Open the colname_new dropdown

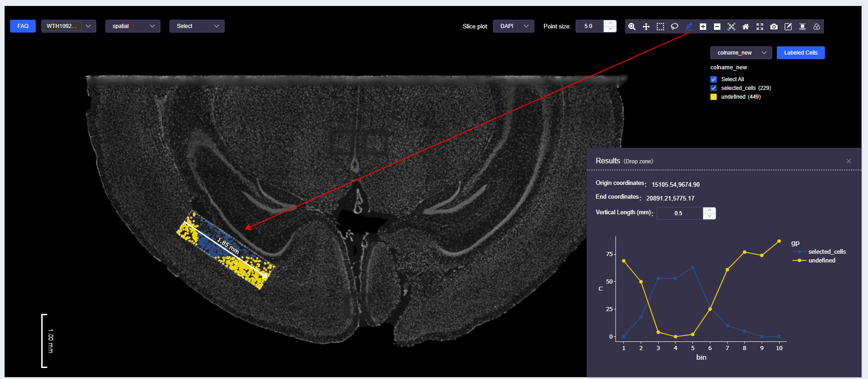coord(741,53)
